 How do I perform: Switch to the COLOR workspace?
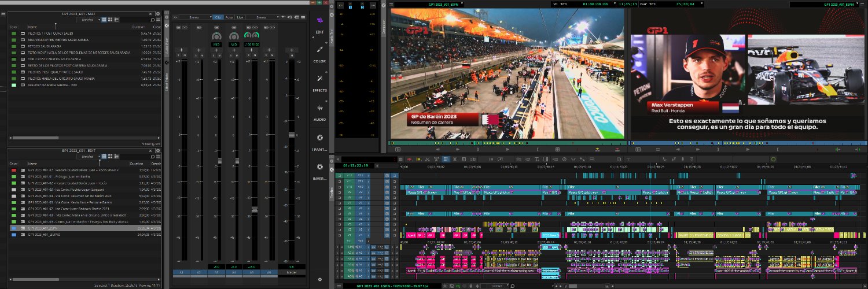319,54
